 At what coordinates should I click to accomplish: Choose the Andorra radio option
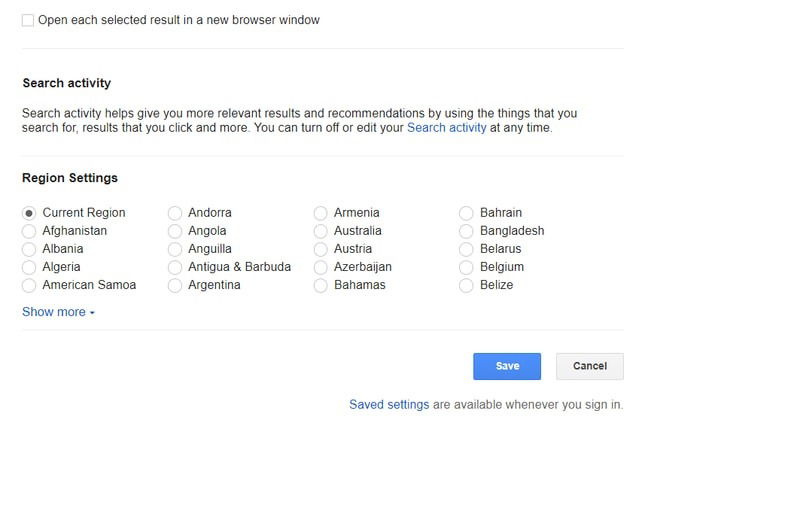(175, 213)
